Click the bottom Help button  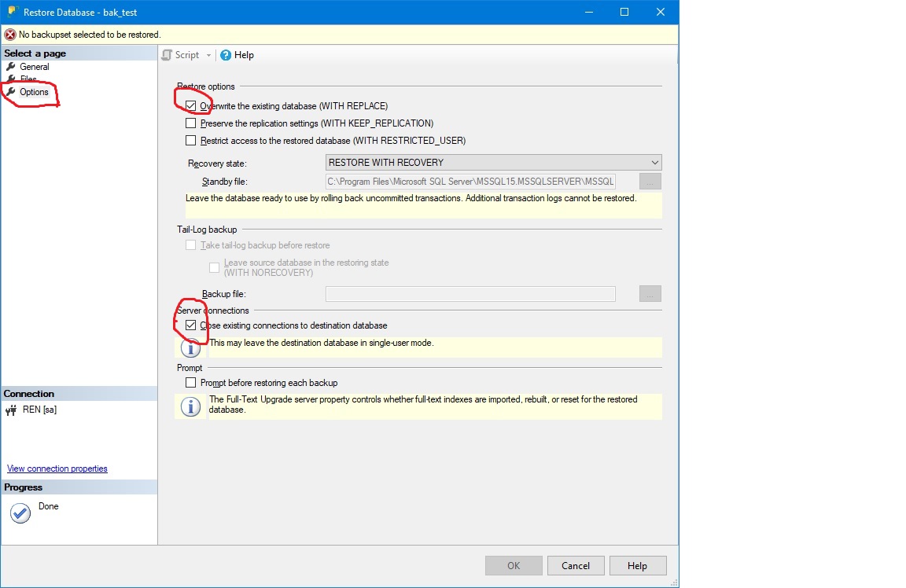(637, 565)
